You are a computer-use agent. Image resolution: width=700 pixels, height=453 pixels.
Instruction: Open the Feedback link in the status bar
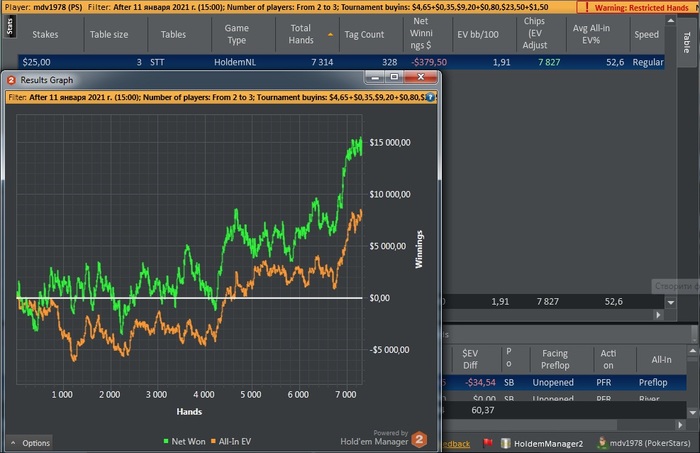point(456,444)
